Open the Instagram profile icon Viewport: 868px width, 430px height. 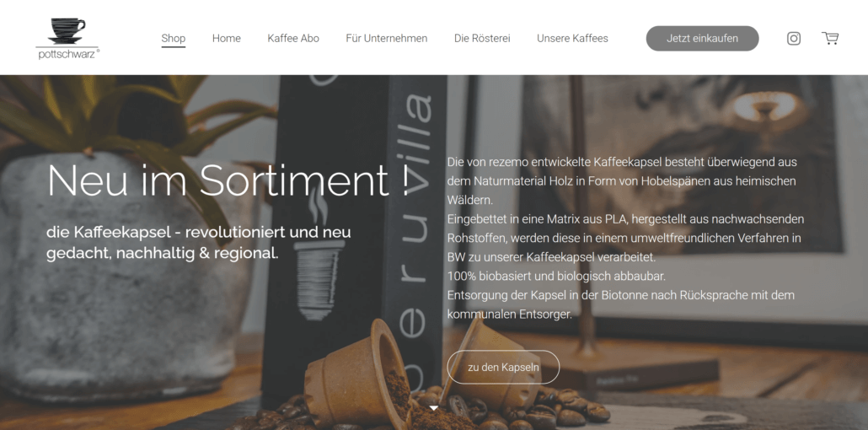click(x=794, y=38)
